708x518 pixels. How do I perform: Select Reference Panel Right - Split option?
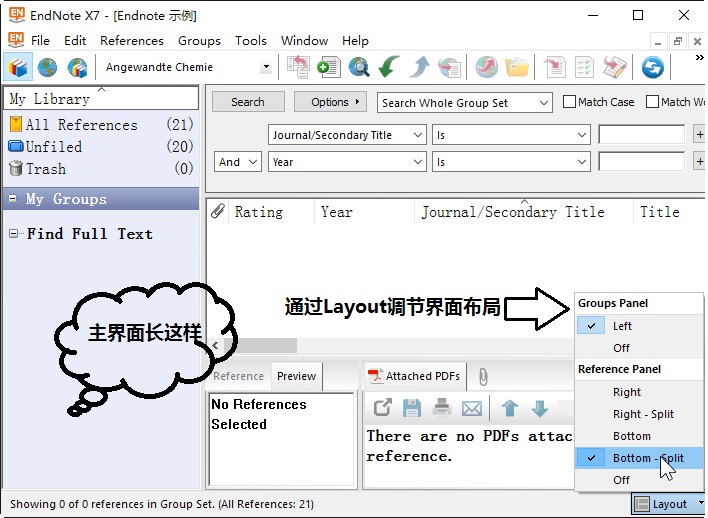pos(639,414)
